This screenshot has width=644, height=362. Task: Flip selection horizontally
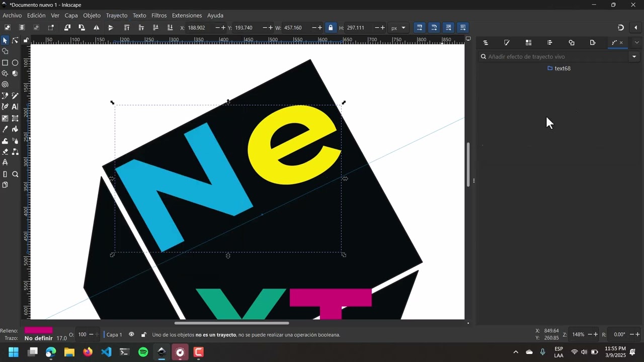tap(96, 28)
